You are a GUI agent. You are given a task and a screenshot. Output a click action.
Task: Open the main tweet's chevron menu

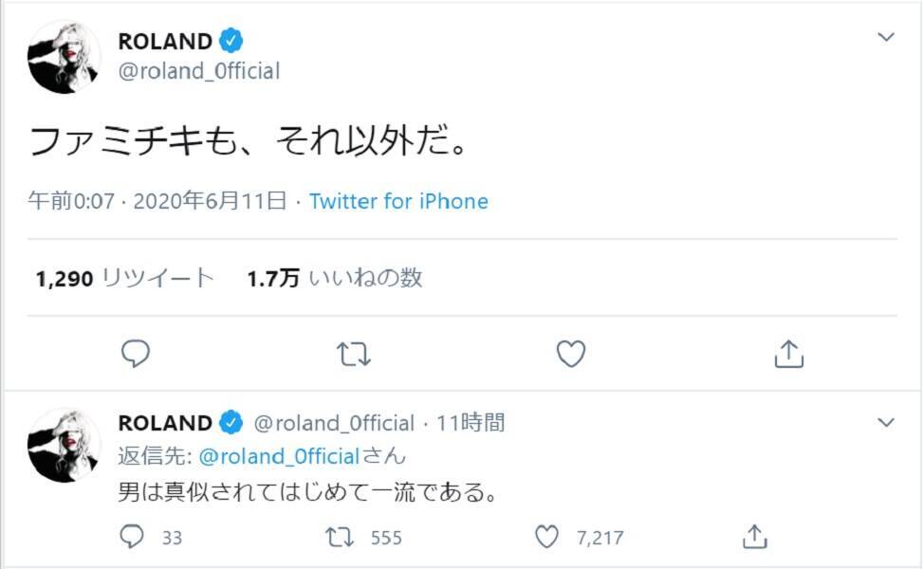(886, 37)
